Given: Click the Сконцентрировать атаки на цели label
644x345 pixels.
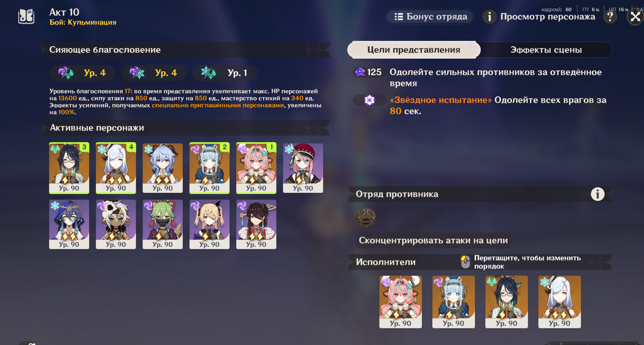Looking at the screenshot, I should [433, 241].
